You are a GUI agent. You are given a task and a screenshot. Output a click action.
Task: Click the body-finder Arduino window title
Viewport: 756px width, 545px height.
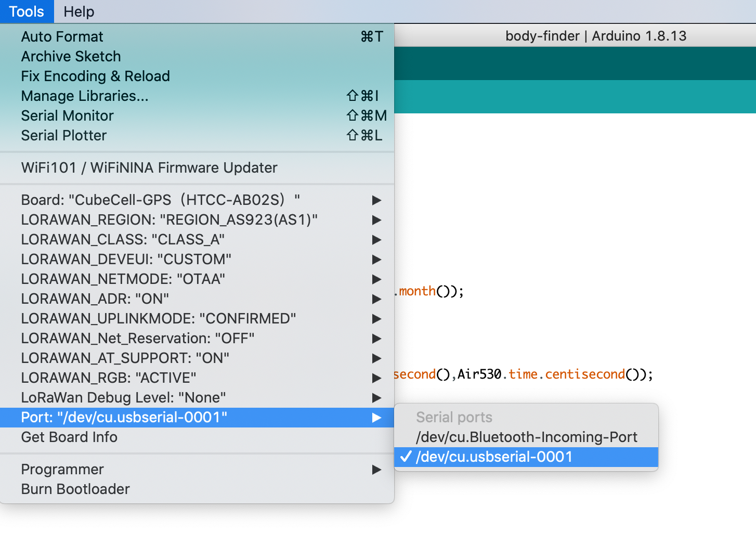click(x=596, y=36)
